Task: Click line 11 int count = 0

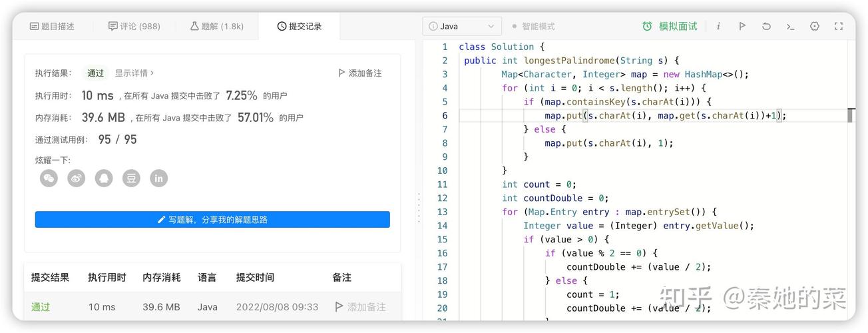Action: click(x=539, y=184)
